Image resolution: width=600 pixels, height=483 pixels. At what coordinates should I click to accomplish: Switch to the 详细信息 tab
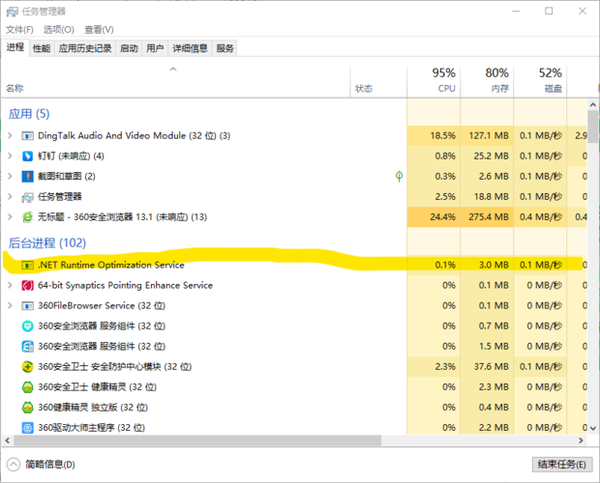click(x=190, y=48)
